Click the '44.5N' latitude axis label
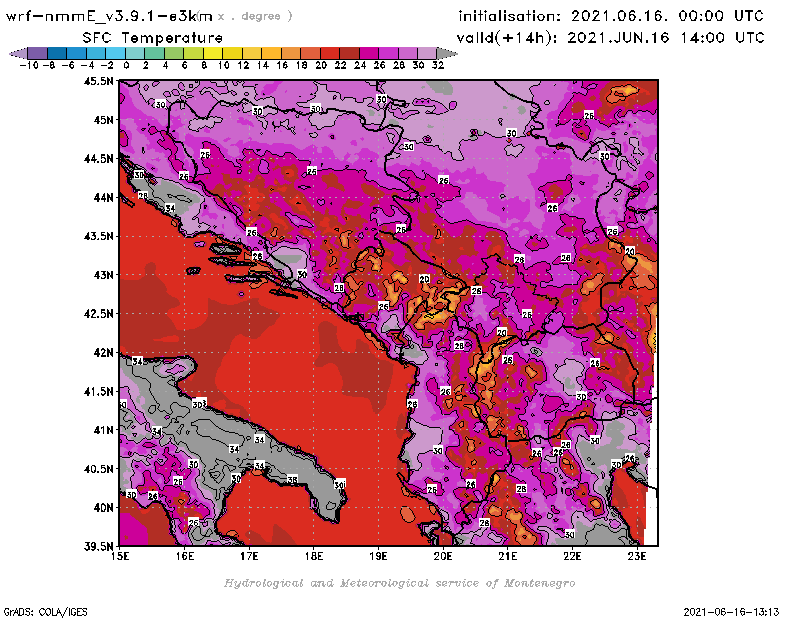Viewport: 800px width, 618px height. (98, 159)
